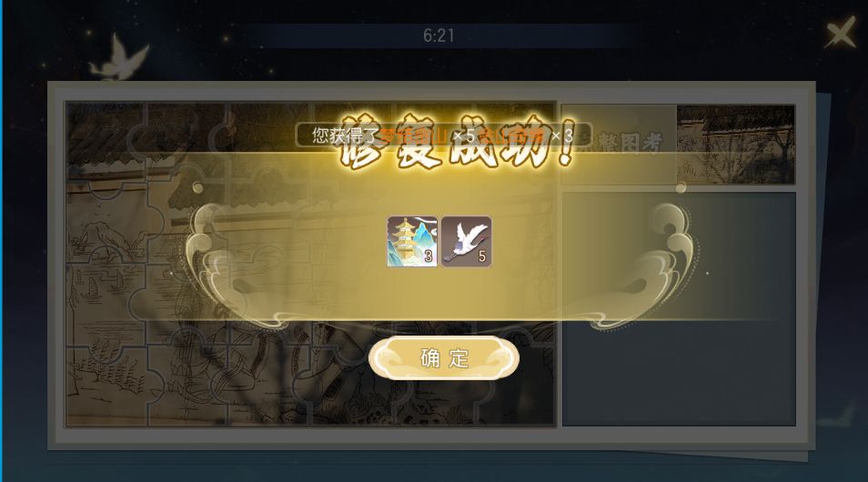Click the empty puzzle piece tray panel
The height and width of the screenshot is (482, 868).
680,309
